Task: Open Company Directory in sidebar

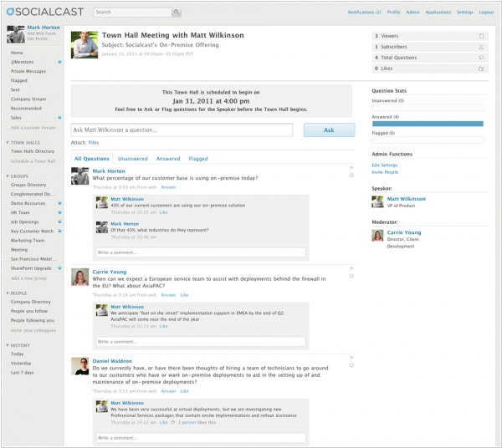Action: coord(31,302)
